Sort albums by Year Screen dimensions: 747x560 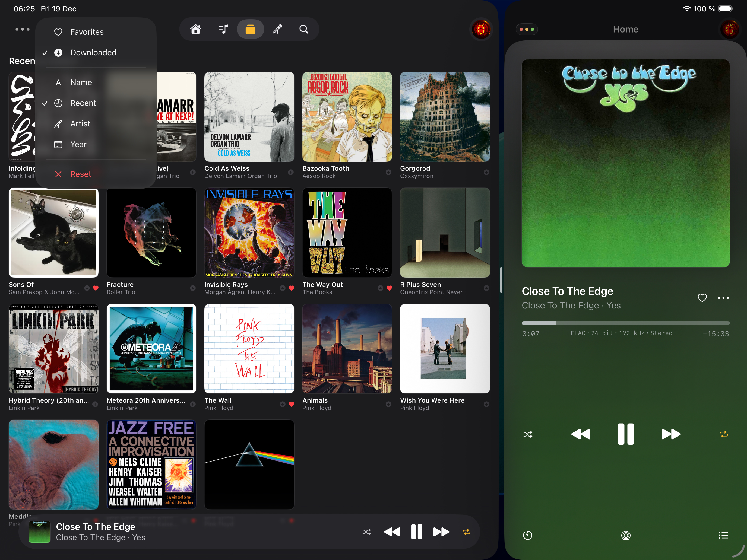[x=78, y=144]
